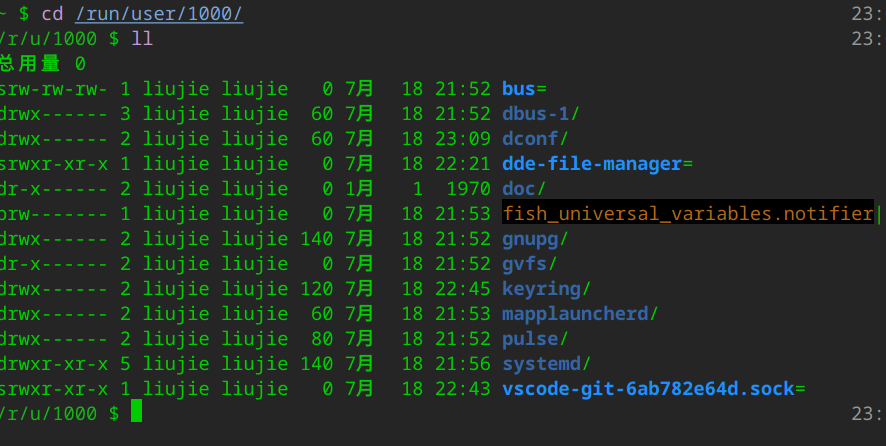
Task: Click the systemd/ directory name
Action: [546, 363]
